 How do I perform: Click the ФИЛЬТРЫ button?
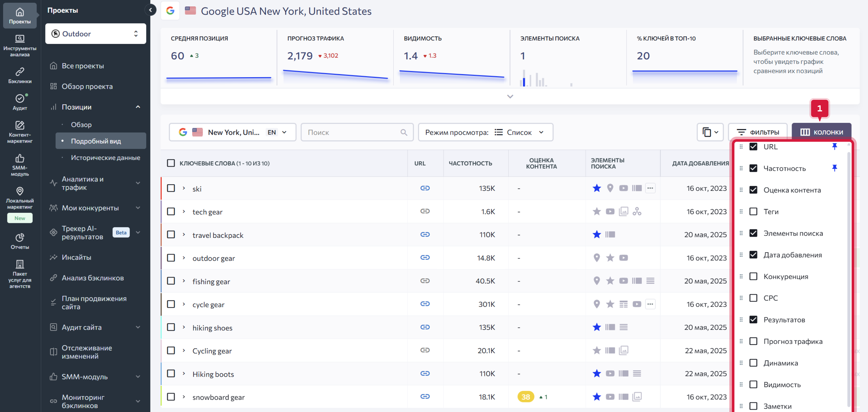coord(758,132)
